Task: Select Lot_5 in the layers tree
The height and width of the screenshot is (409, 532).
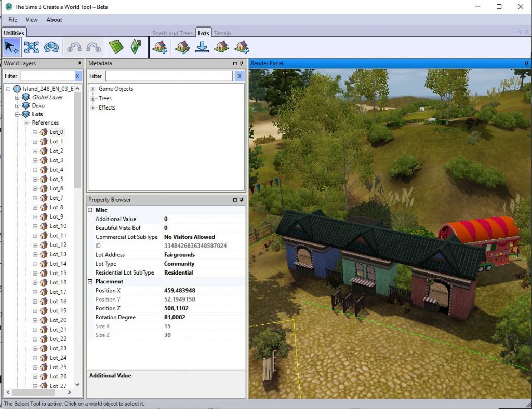Action: coord(56,179)
